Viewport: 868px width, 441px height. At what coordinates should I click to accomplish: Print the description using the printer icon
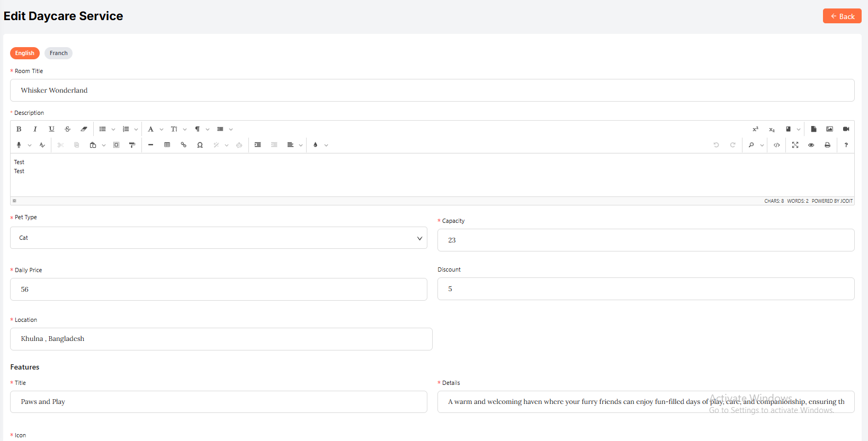(x=827, y=145)
